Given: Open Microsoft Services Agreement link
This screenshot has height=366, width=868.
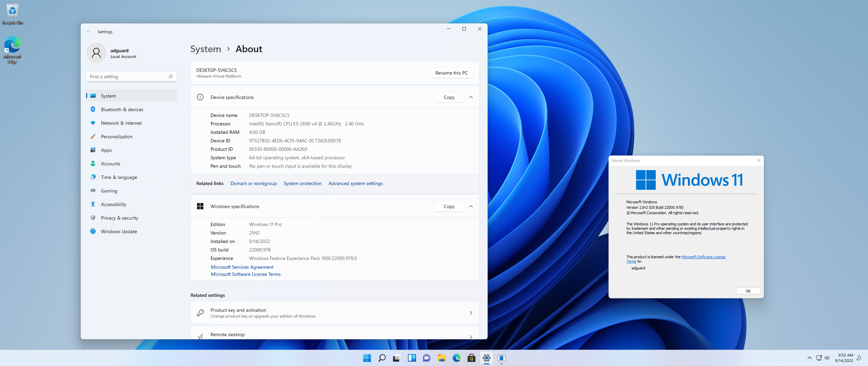Looking at the screenshot, I should click(x=242, y=267).
